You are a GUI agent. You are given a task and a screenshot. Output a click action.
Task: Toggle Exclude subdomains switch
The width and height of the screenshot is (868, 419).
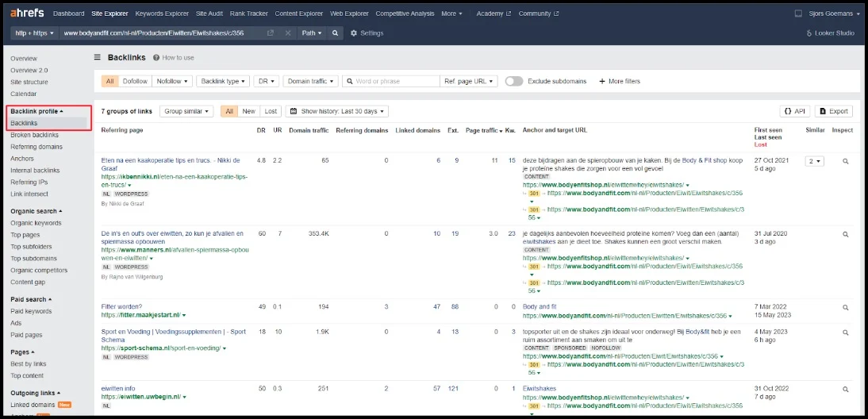(x=513, y=82)
